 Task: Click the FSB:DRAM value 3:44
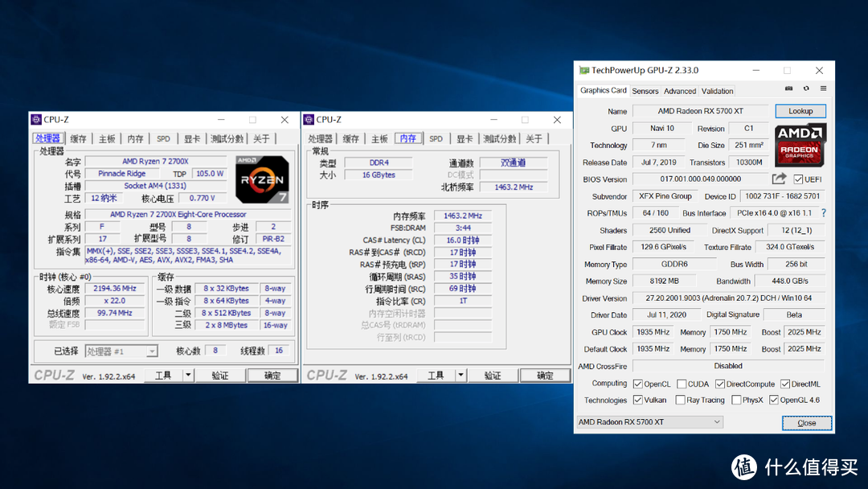(x=463, y=228)
